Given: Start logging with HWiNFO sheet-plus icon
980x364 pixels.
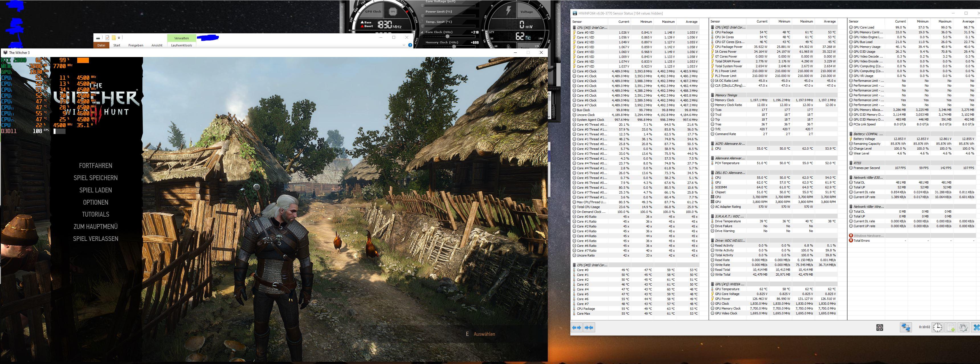Looking at the screenshot, I should (x=950, y=328).
